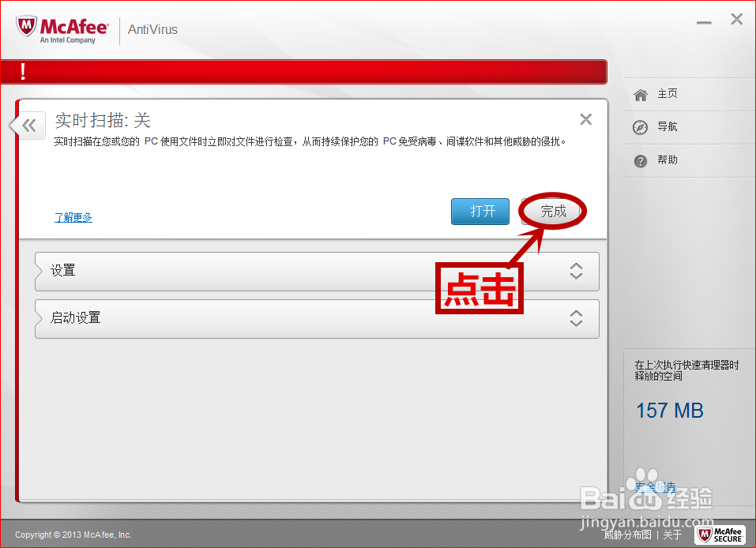
Task: Go to 主页 in sidebar
Action: coord(668,93)
